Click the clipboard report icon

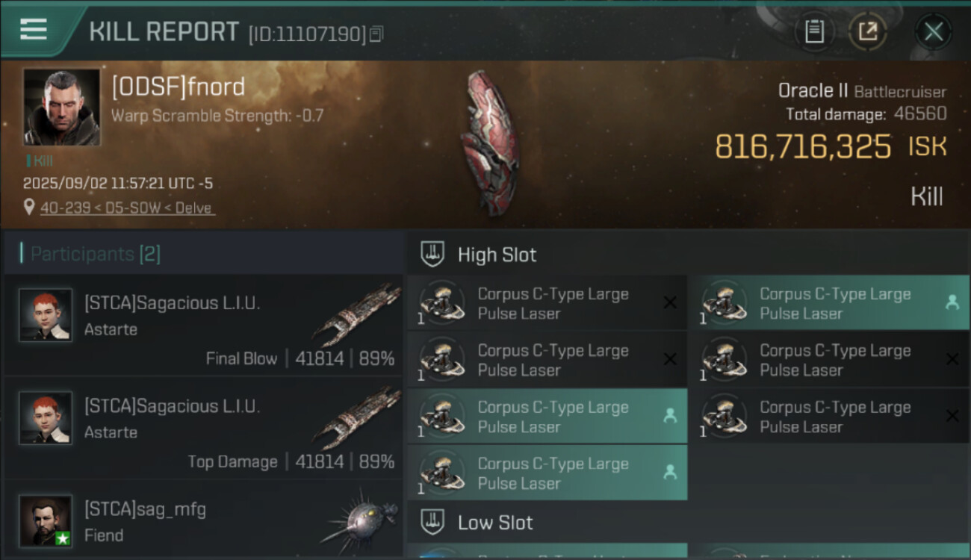point(814,32)
